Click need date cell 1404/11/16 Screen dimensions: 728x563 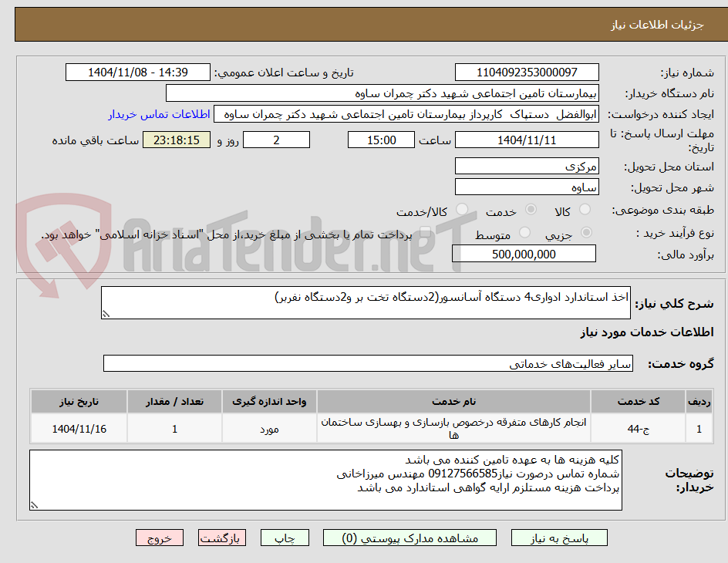click(79, 428)
